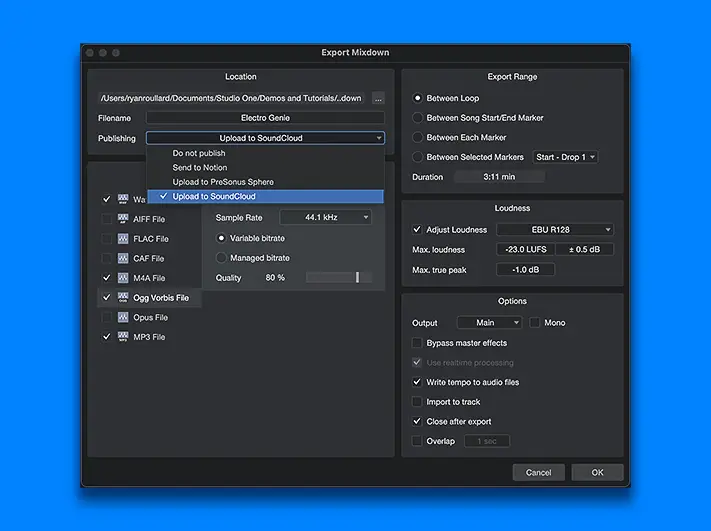
Task: Click the MP3 File format icon
Action: (x=123, y=336)
